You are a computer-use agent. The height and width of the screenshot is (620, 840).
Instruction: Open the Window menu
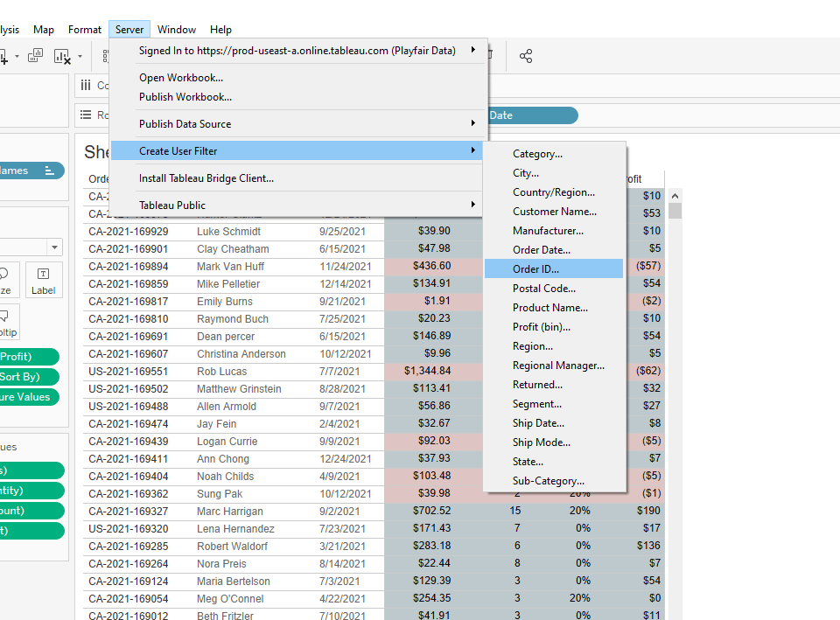pyautogui.click(x=177, y=29)
